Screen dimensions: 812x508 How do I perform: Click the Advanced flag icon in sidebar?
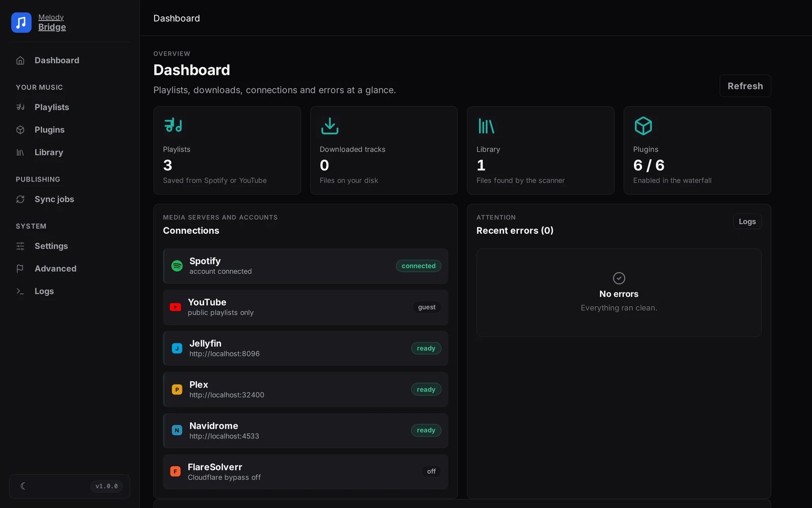tap(20, 268)
